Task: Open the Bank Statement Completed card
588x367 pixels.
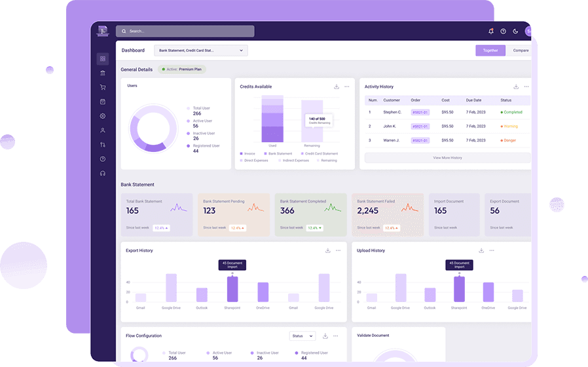Action: [x=311, y=215]
